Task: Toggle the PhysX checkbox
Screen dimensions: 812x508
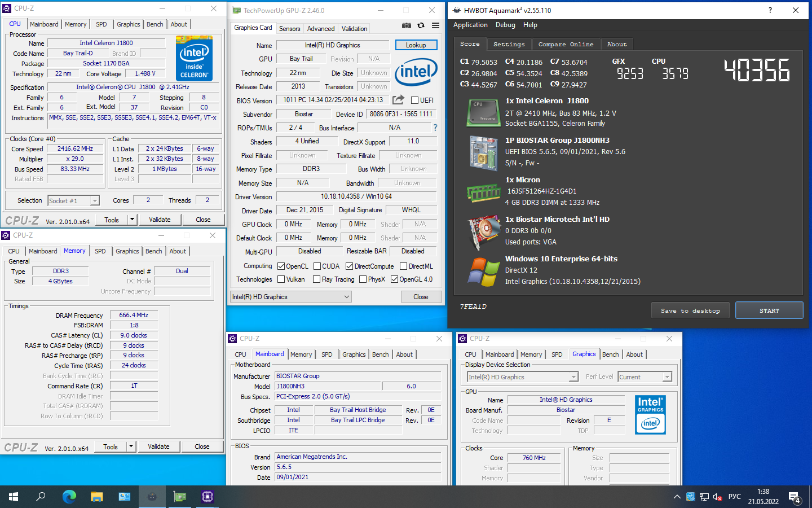Action: tap(363, 279)
